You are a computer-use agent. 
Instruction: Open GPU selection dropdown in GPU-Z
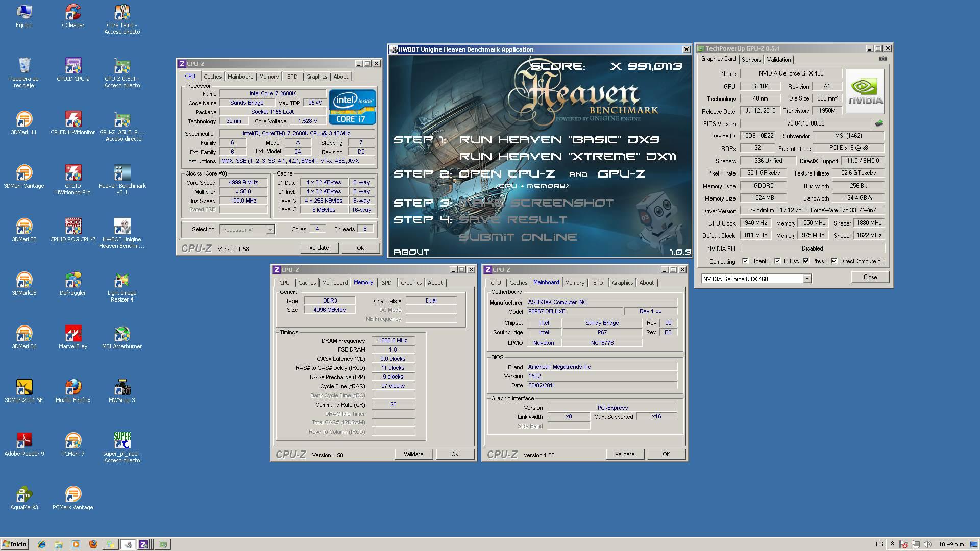pyautogui.click(x=807, y=279)
